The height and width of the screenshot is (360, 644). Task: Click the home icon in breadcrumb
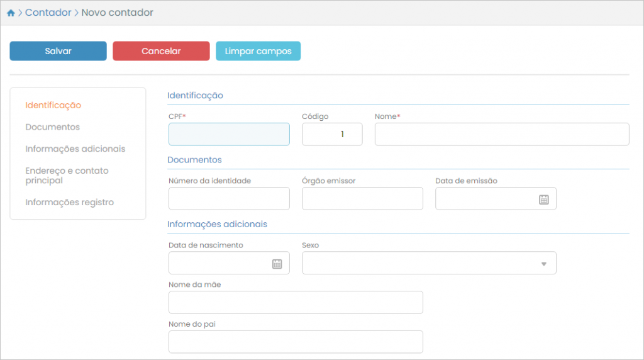pyautogui.click(x=11, y=13)
